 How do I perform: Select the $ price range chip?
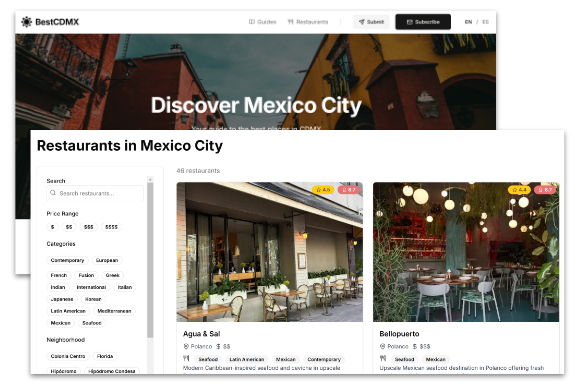(x=52, y=227)
